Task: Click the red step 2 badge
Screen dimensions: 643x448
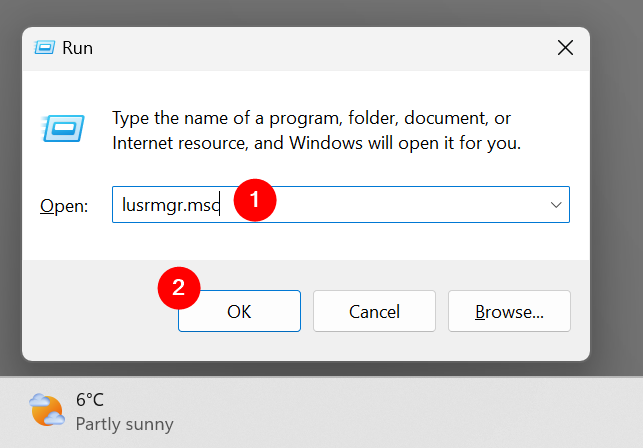Action: pos(179,287)
